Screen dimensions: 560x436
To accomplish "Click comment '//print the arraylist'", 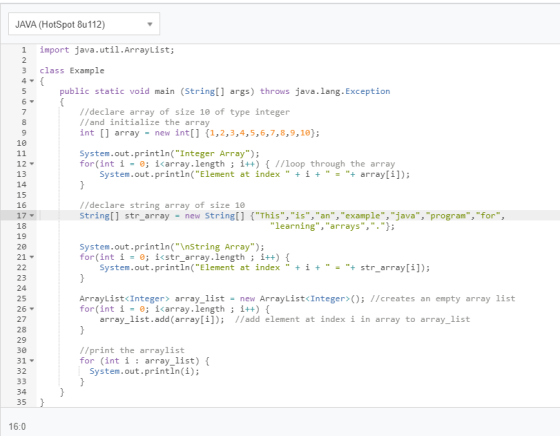I will 132,350.
